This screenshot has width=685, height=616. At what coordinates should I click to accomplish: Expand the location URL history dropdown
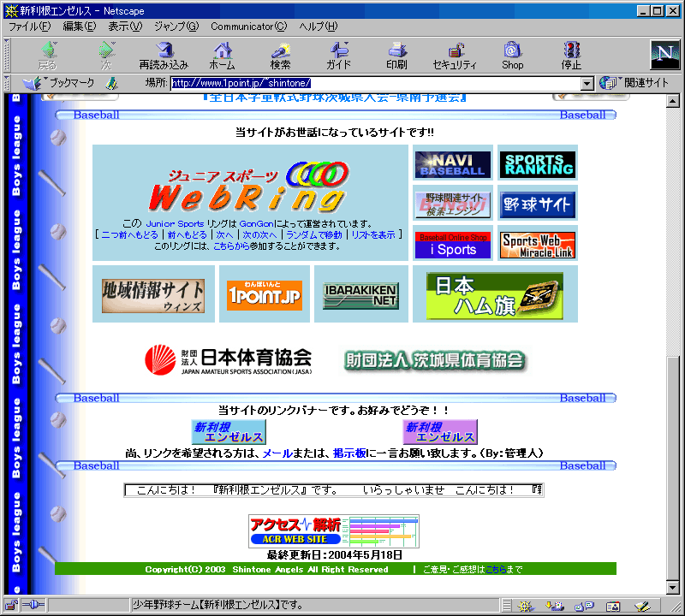click(587, 83)
